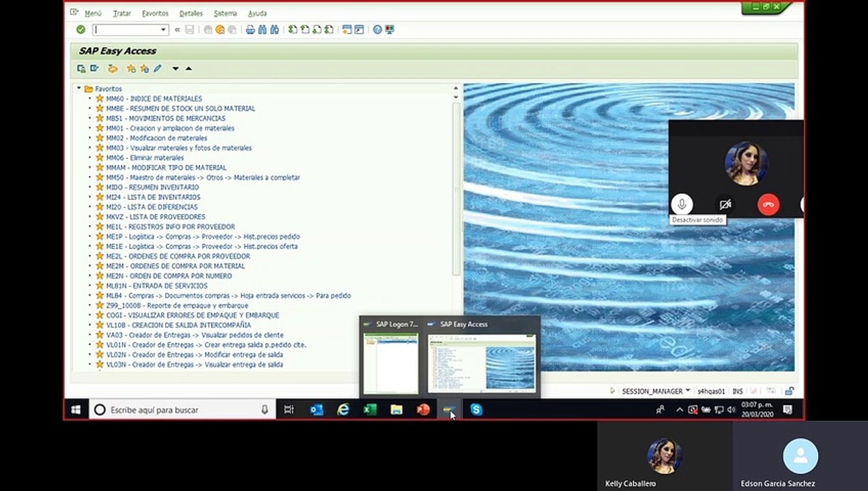Open Excel from the taskbar
868x491 pixels.
(370, 410)
